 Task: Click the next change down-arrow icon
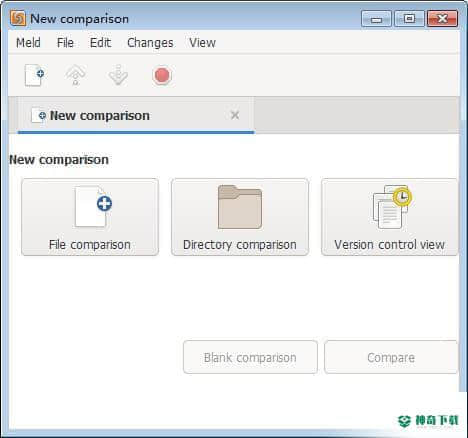point(118,75)
